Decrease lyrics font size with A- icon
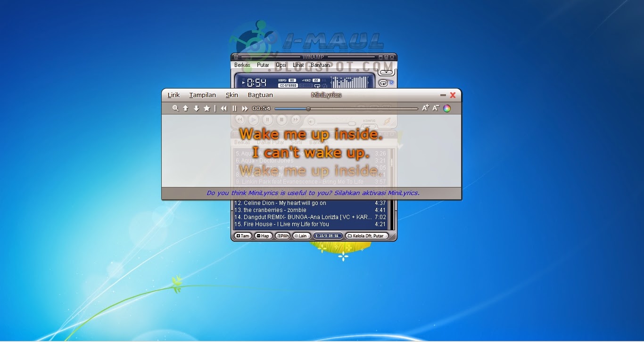This screenshot has height=342, width=644. pos(436,108)
